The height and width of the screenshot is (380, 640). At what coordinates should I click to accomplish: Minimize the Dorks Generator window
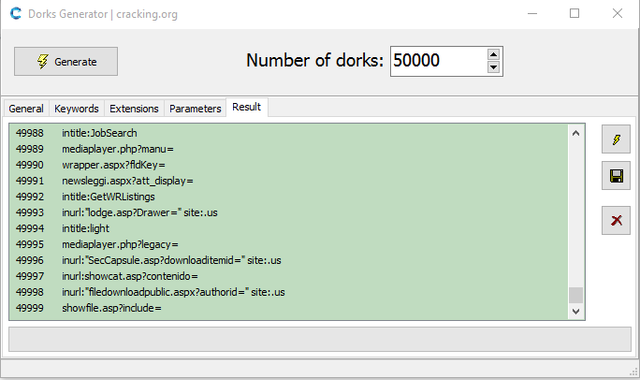click(532, 14)
